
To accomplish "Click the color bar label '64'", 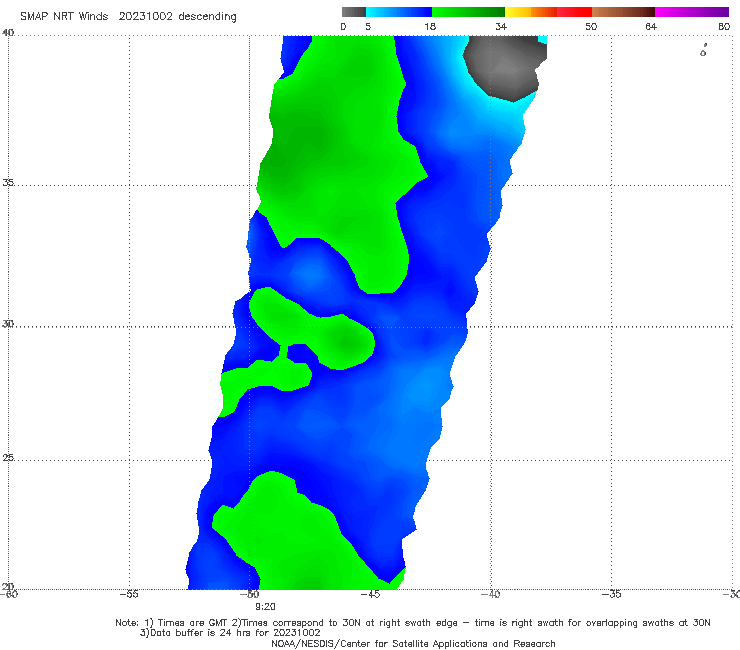I will (x=651, y=27).
